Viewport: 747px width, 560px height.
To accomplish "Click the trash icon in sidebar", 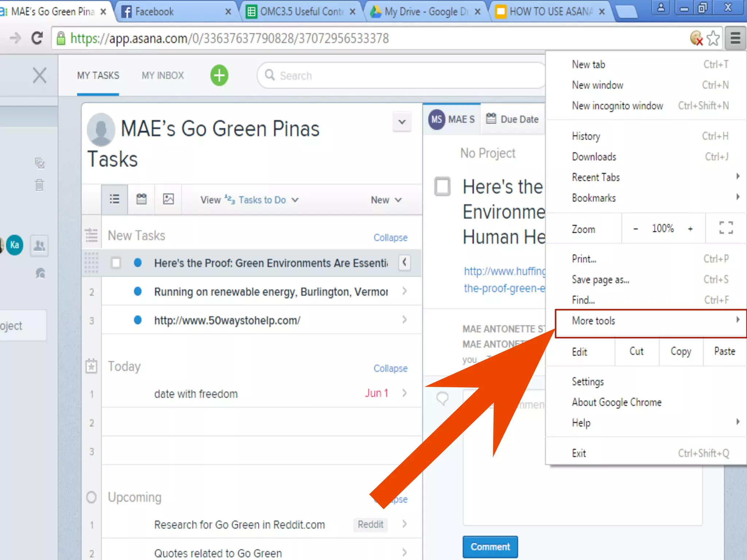I will click(39, 185).
